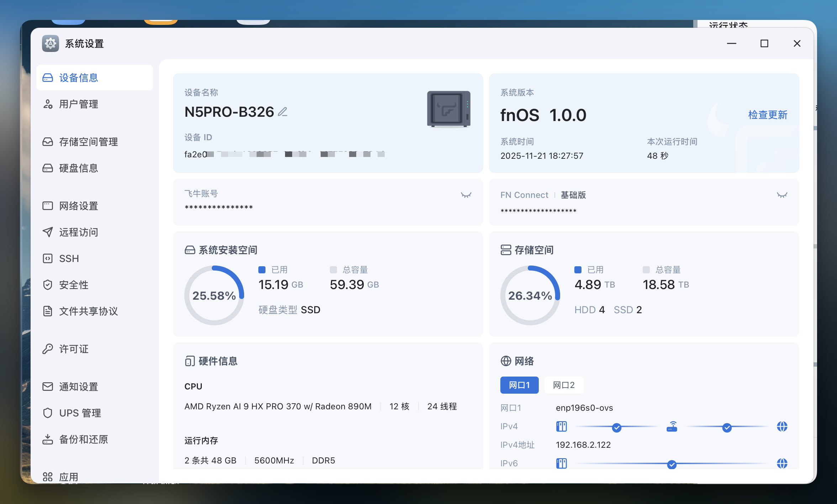The height and width of the screenshot is (504, 837).
Task: Select the 网口1 tab
Action: coord(519,385)
